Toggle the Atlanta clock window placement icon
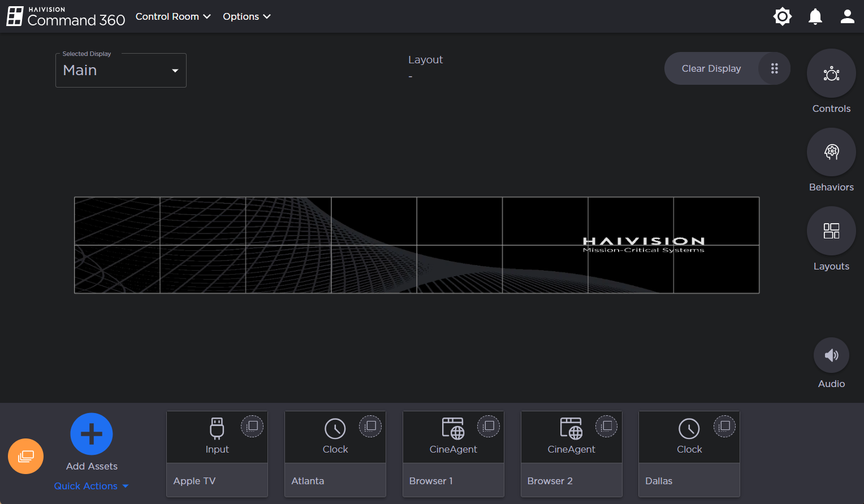 (x=370, y=426)
